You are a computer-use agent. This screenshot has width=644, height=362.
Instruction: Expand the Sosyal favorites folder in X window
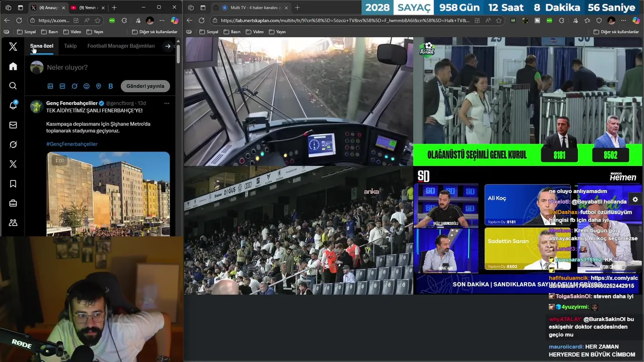pos(26,32)
